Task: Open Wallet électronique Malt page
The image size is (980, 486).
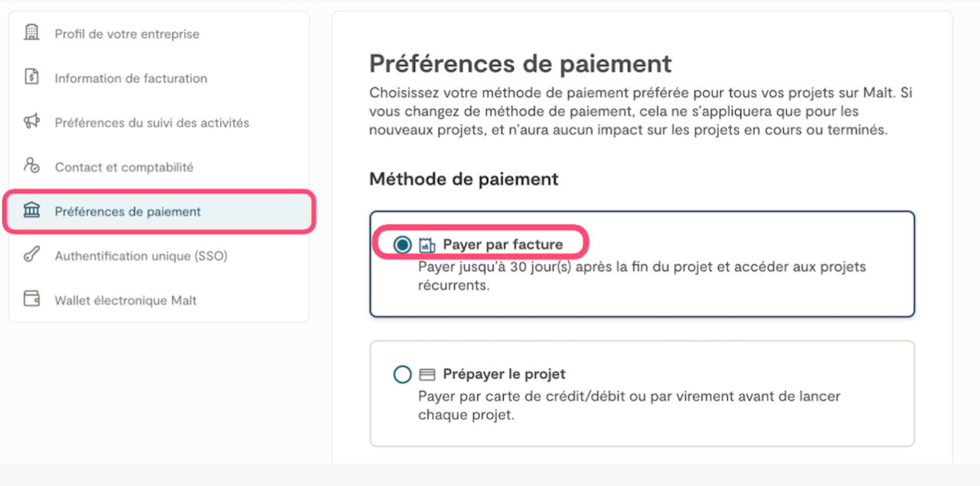Action: pyautogui.click(x=126, y=300)
